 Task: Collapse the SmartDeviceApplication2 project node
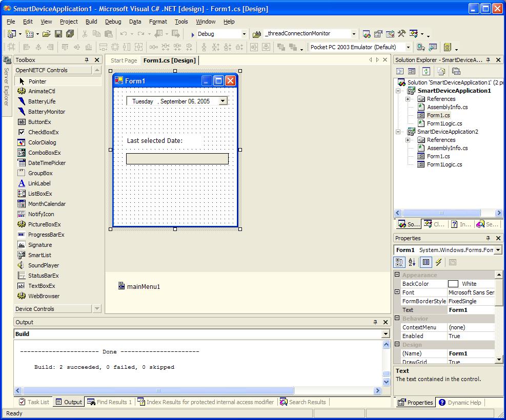pyautogui.click(x=398, y=132)
